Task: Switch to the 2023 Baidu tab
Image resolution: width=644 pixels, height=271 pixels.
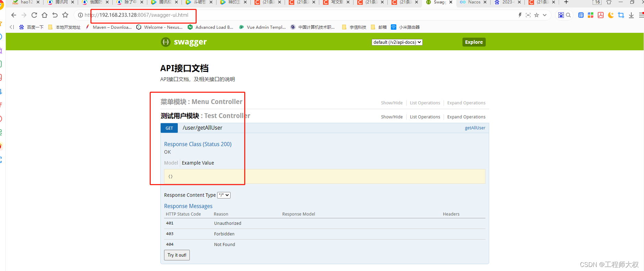Action: [508, 2]
